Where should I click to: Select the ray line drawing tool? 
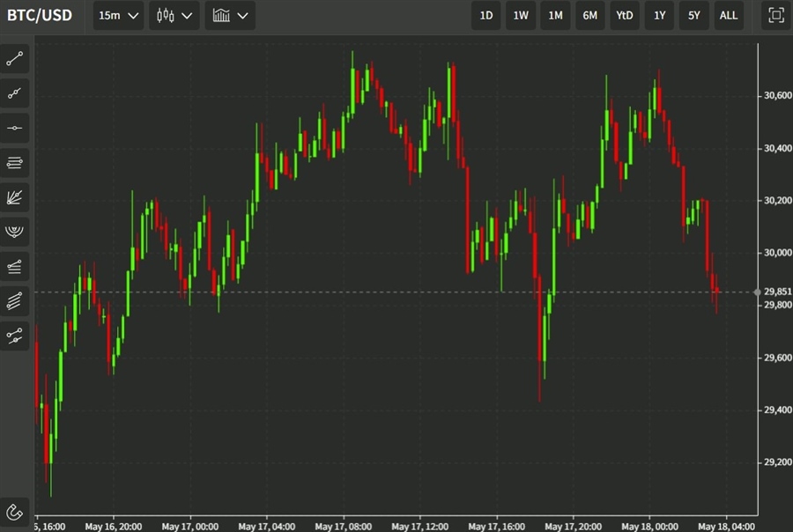15,93
